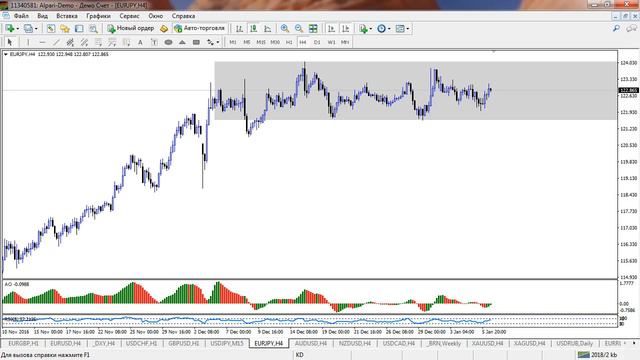Image resolution: width=640 pixels, height=360 pixels.
Task: Select the cursor arrow tool
Action: [10, 42]
